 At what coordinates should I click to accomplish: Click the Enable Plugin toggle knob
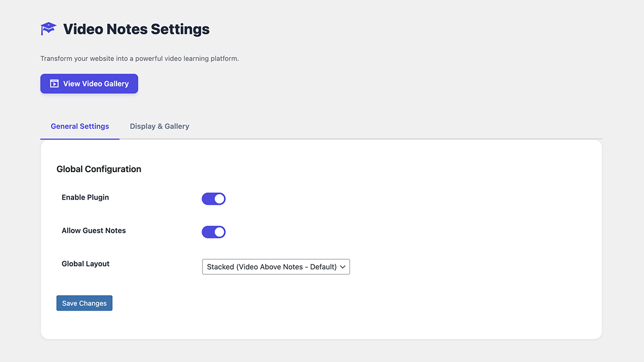[x=218, y=198]
